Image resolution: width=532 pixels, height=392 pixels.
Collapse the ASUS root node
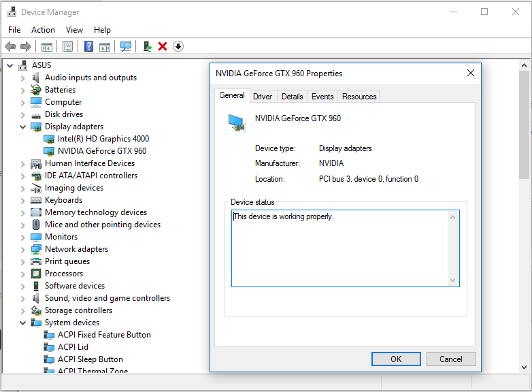pos(10,65)
